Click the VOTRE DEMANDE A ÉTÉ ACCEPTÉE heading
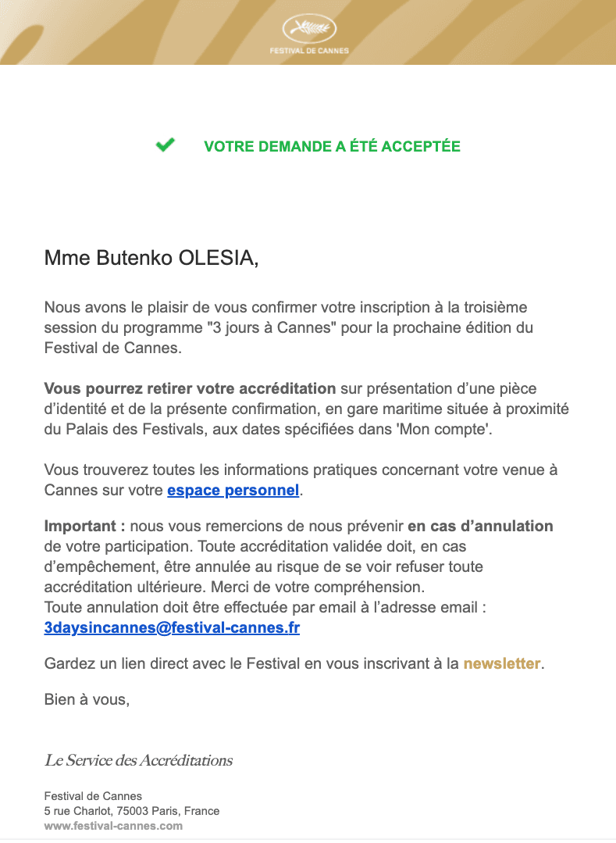The height and width of the screenshot is (843, 616). (332, 146)
